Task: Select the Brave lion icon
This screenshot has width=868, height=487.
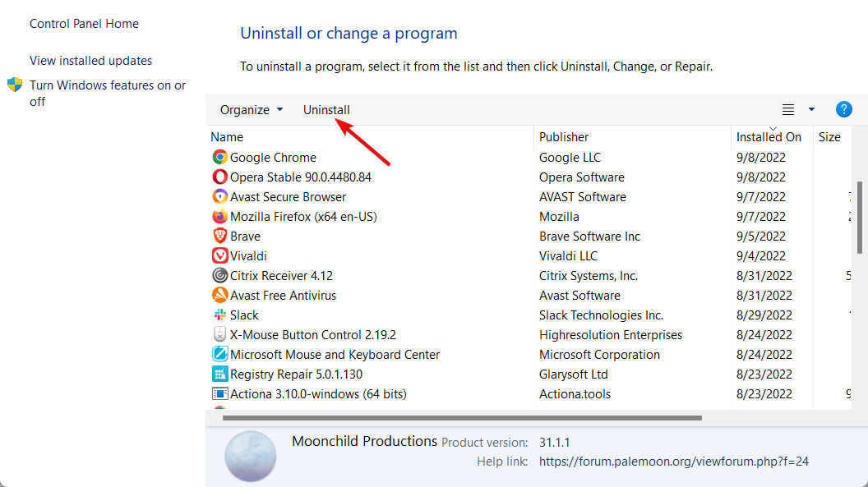Action: point(219,236)
